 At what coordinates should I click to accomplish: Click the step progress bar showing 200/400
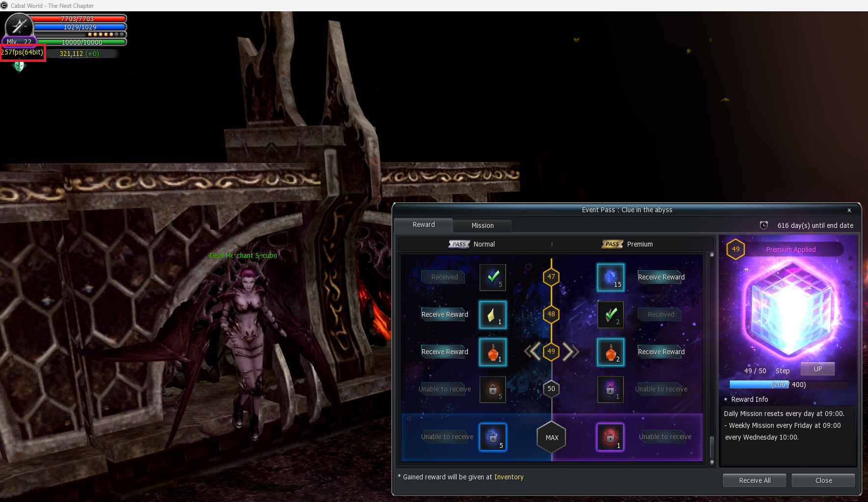[788, 385]
